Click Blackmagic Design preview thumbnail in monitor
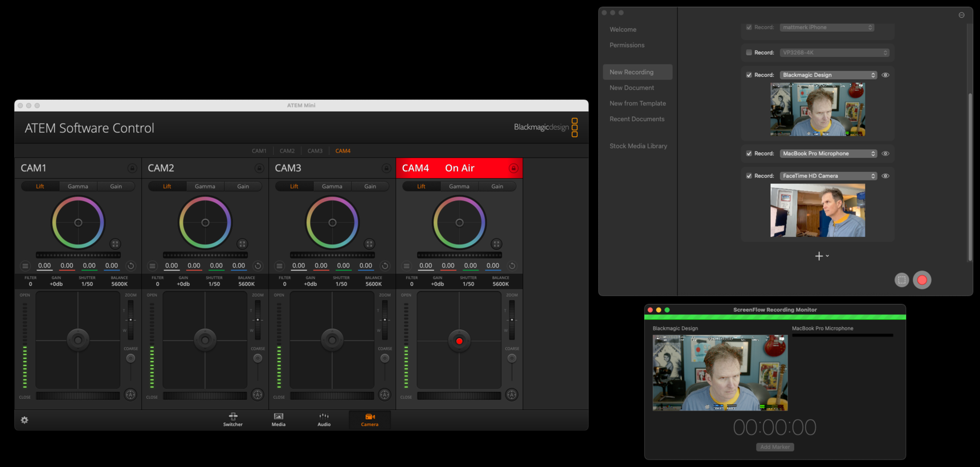 pos(720,373)
